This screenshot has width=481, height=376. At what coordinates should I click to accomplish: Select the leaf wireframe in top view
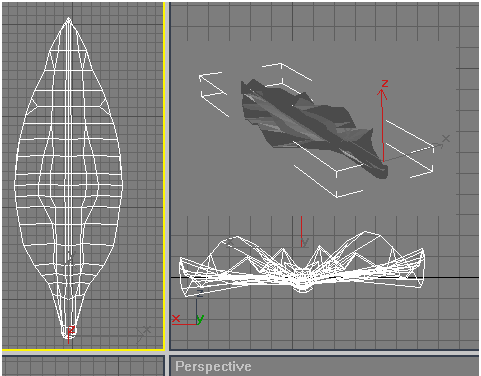click(68, 178)
